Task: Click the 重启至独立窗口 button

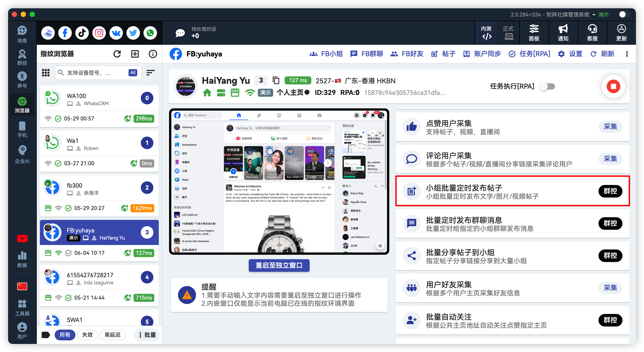Action: click(279, 265)
